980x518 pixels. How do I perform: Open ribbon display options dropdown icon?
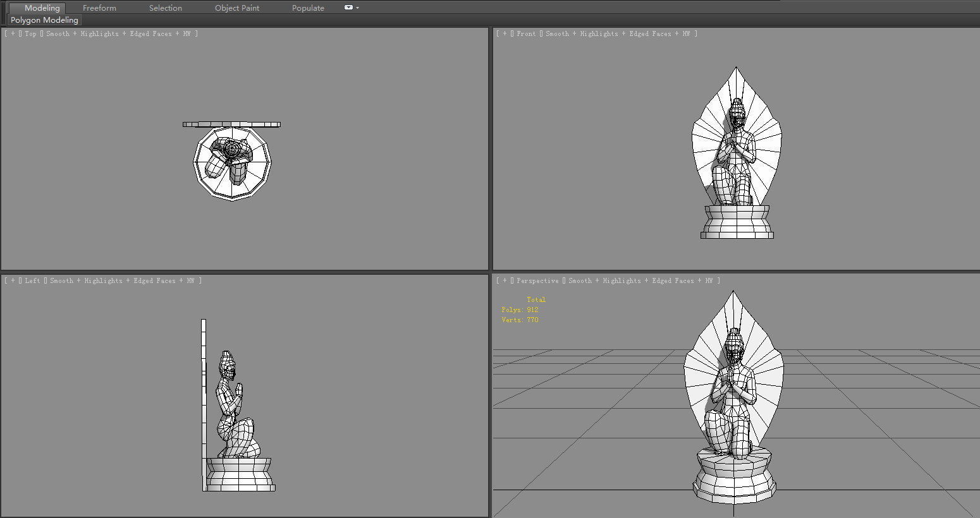point(351,8)
